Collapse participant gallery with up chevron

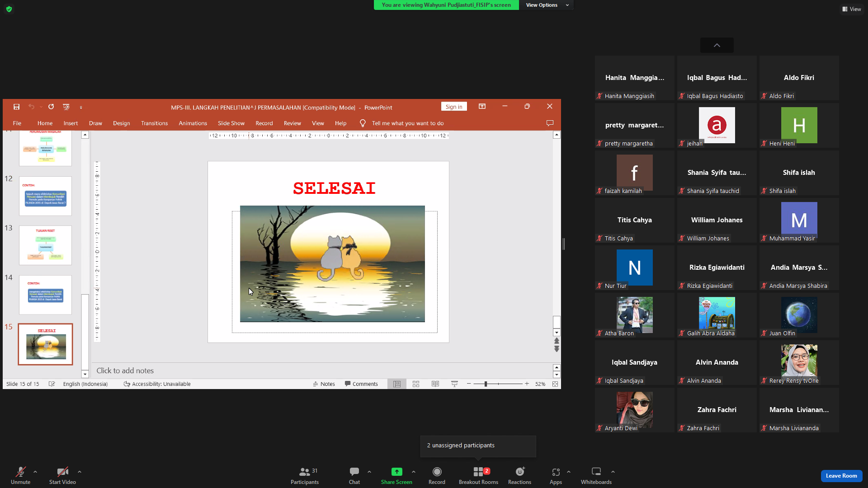[x=717, y=45]
